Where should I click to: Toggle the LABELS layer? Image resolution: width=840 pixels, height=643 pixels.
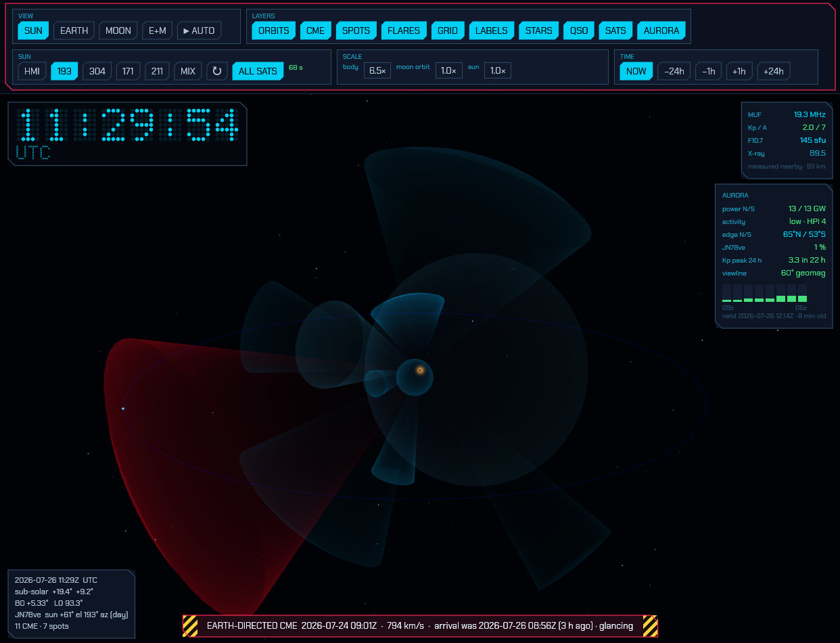click(x=492, y=30)
